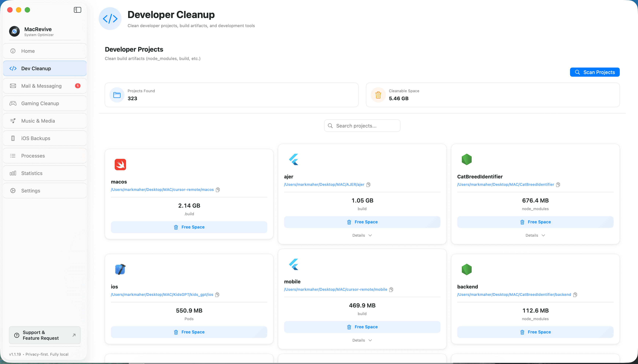Click the Flutter icon on ajer card
Screen dimensions: 638x364
tap(294, 159)
